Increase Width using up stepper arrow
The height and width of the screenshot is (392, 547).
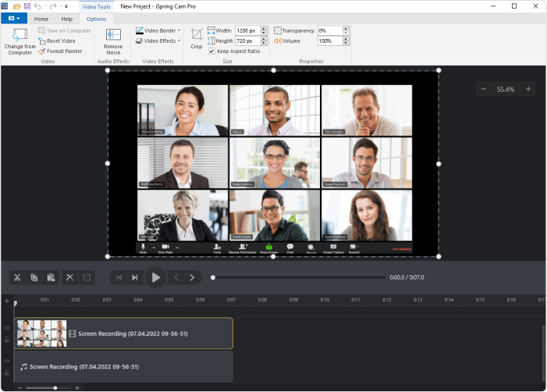pos(264,29)
